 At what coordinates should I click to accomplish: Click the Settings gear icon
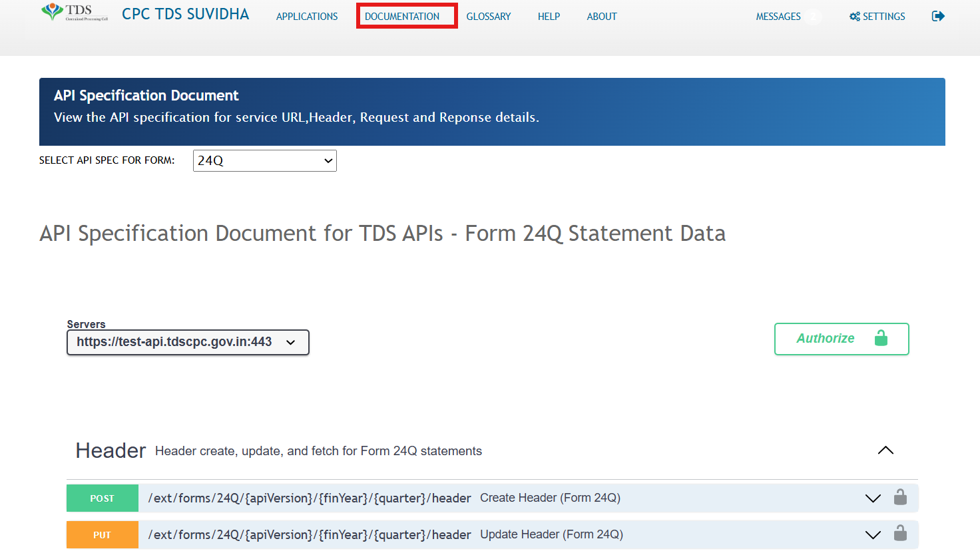pyautogui.click(x=855, y=17)
